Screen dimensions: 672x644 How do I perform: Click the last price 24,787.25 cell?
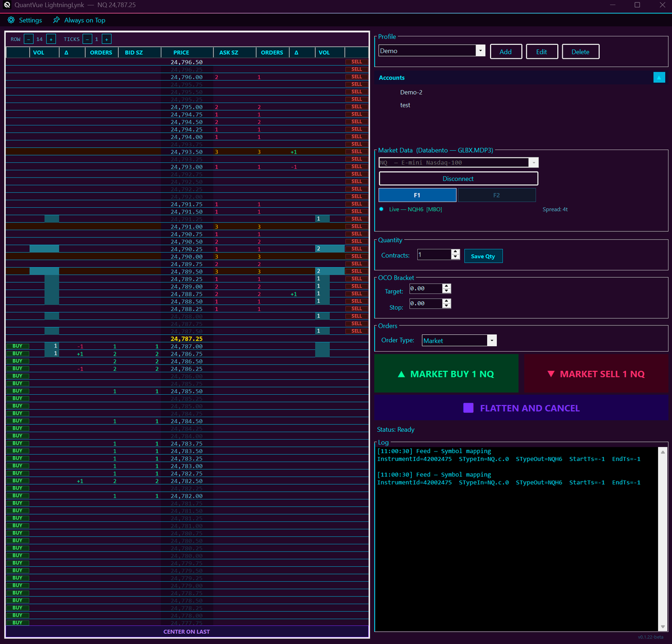[186, 339]
